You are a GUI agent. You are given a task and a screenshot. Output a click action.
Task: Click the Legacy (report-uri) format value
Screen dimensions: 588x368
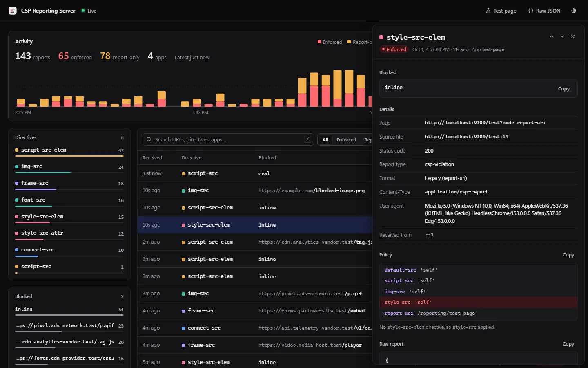pos(446,178)
